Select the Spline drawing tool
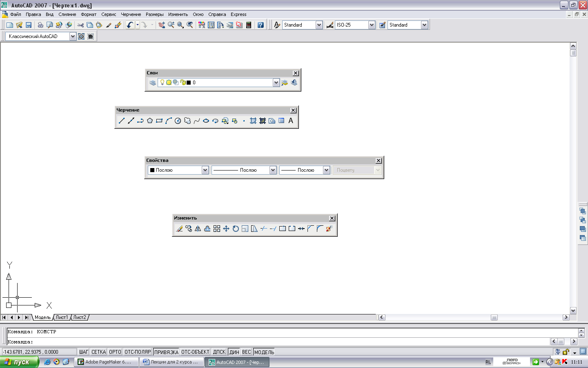 click(197, 121)
